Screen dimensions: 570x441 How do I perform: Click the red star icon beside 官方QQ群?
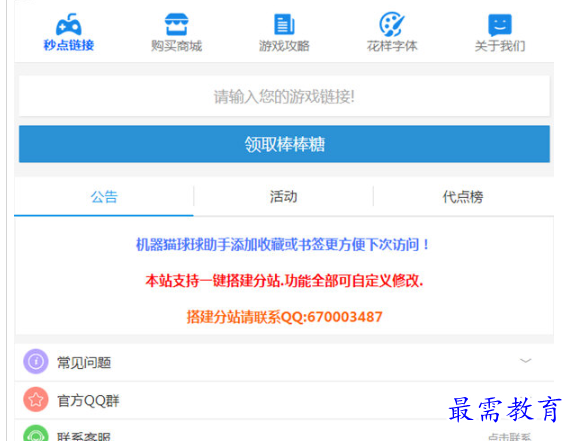[x=36, y=400]
